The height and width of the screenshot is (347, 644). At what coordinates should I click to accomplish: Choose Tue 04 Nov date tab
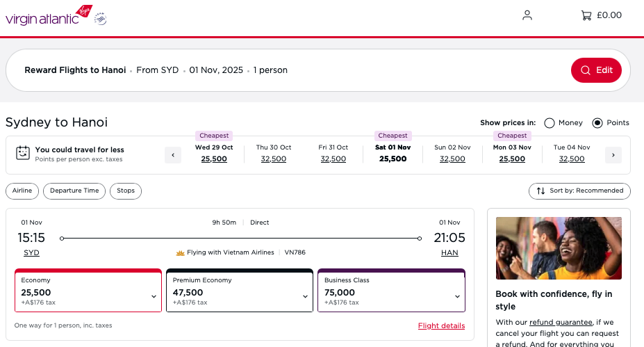pos(572,153)
